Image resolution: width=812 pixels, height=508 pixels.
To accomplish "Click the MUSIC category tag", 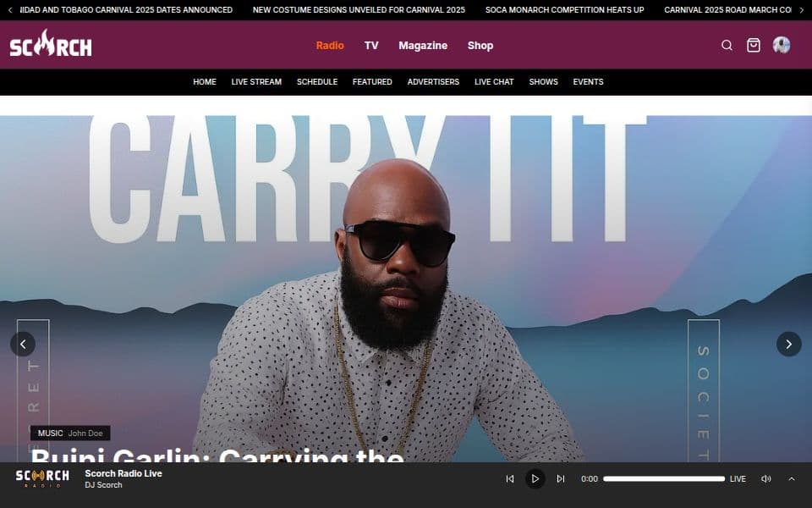I will coord(51,433).
